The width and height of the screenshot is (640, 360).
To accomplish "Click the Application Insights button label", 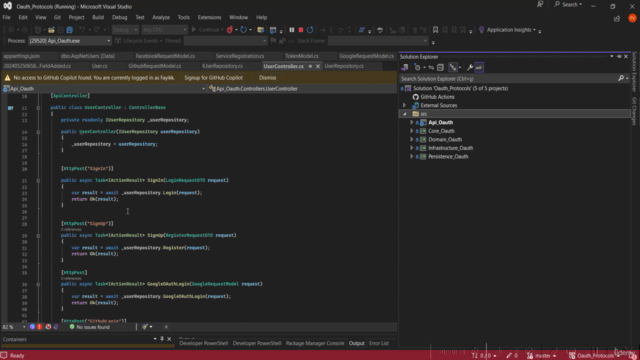I will pyautogui.click(x=509, y=30).
